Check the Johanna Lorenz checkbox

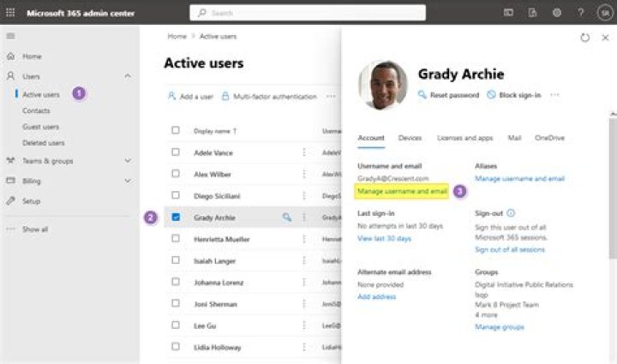pyautogui.click(x=176, y=282)
